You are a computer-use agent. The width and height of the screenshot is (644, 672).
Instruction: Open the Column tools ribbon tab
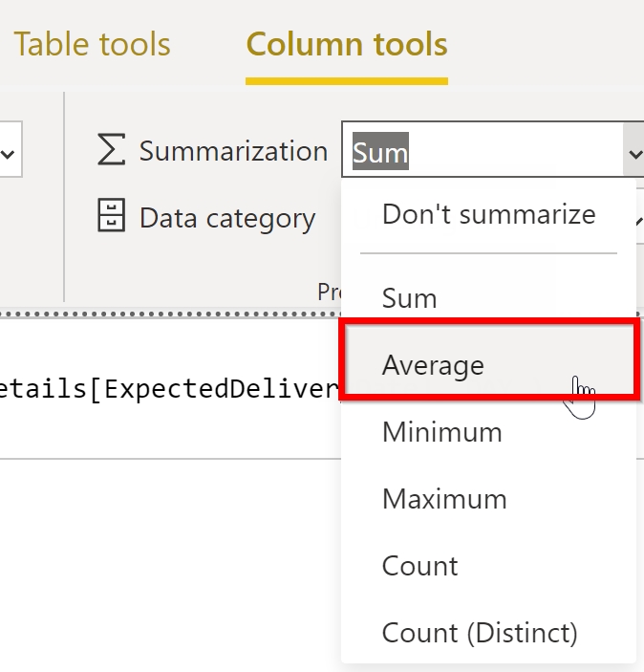(x=347, y=44)
